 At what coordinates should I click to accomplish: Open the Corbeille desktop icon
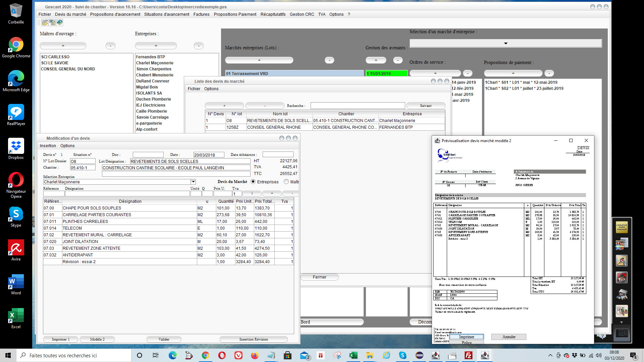[16, 14]
